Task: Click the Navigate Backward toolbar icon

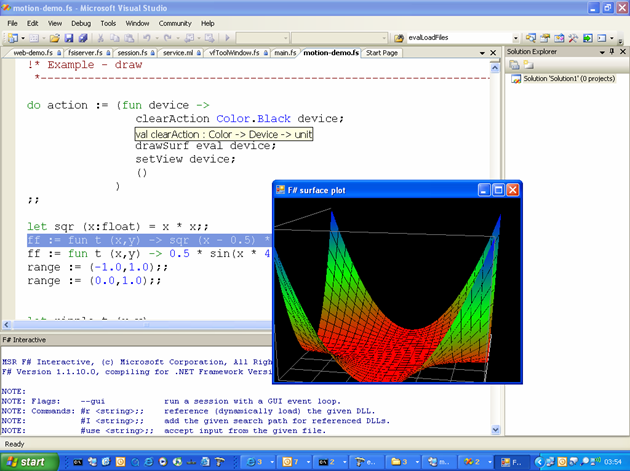Action: [x=188, y=38]
